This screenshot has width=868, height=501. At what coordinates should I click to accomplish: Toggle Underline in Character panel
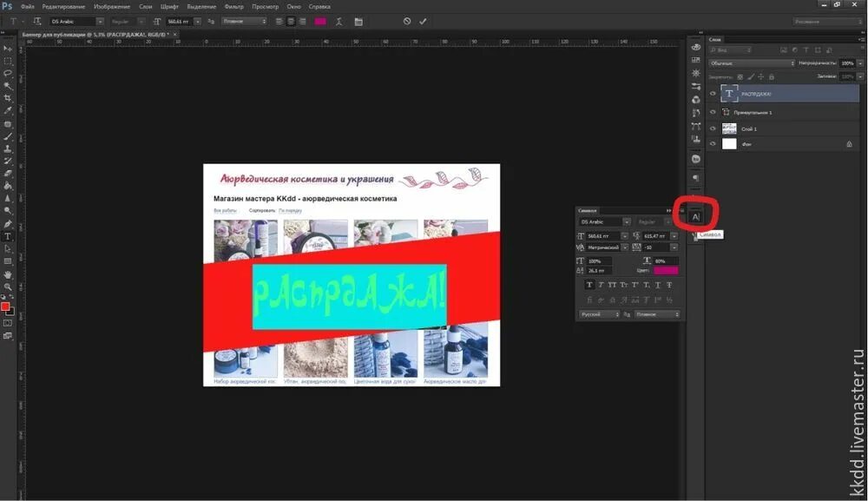click(658, 285)
